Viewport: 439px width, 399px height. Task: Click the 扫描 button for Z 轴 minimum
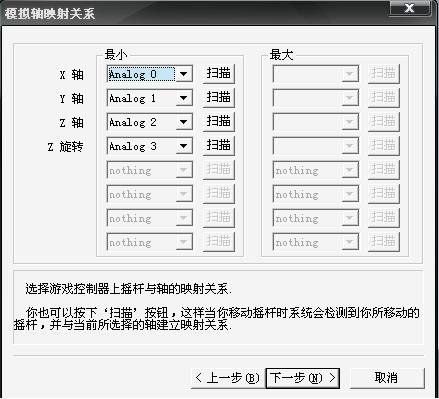click(219, 121)
